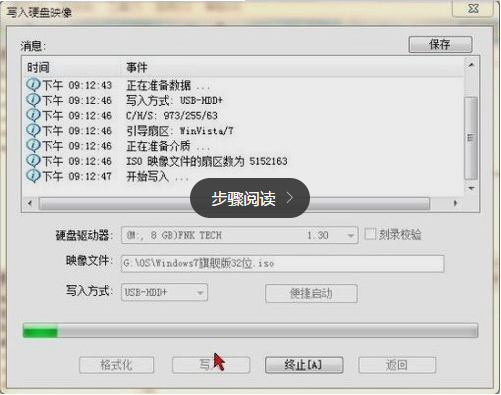This screenshot has width=501, height=395.
Task: Click info icon for ISO 映像文件 sector row
Action: pos(33,160)
